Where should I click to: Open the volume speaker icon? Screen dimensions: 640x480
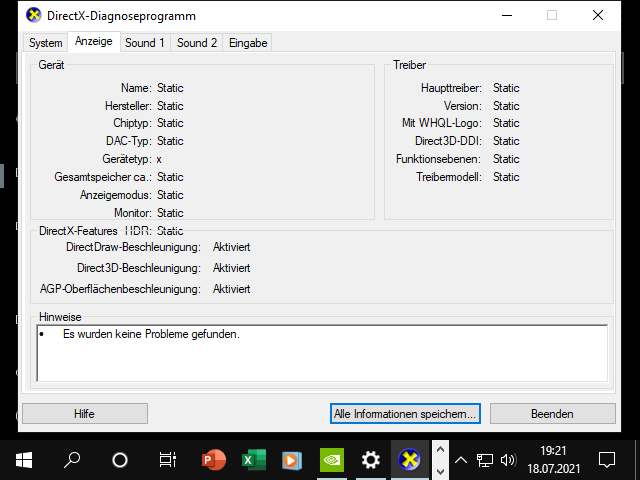(508, 460)
